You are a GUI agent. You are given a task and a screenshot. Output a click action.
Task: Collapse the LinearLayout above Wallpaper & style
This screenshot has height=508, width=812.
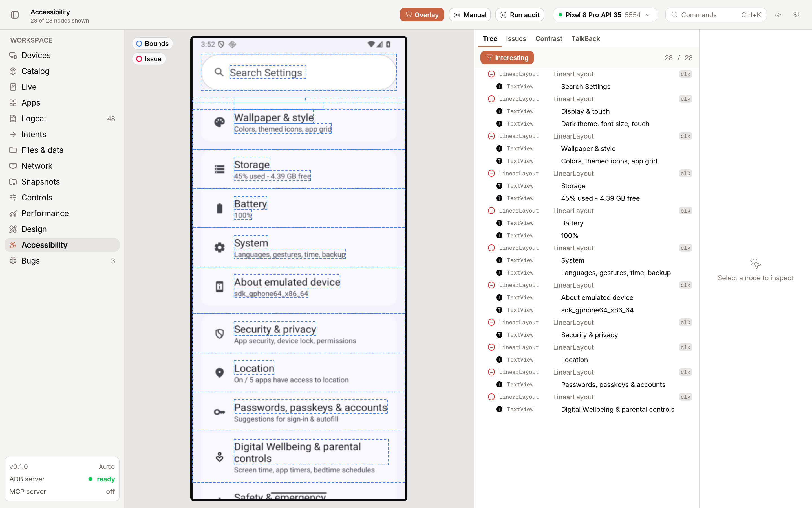point(491,136)
